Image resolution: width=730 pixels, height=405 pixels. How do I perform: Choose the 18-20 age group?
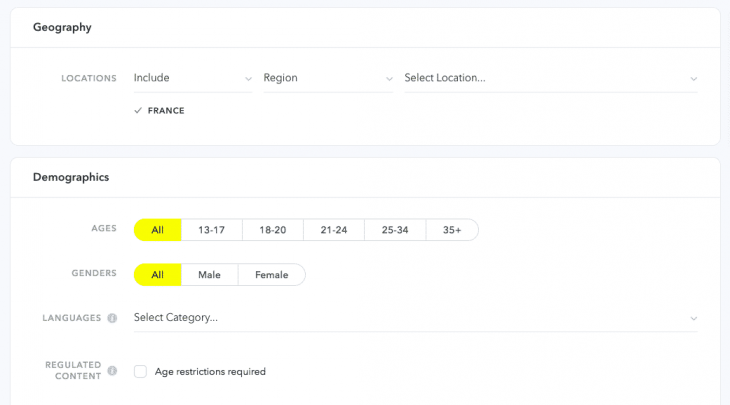point(272,230)
